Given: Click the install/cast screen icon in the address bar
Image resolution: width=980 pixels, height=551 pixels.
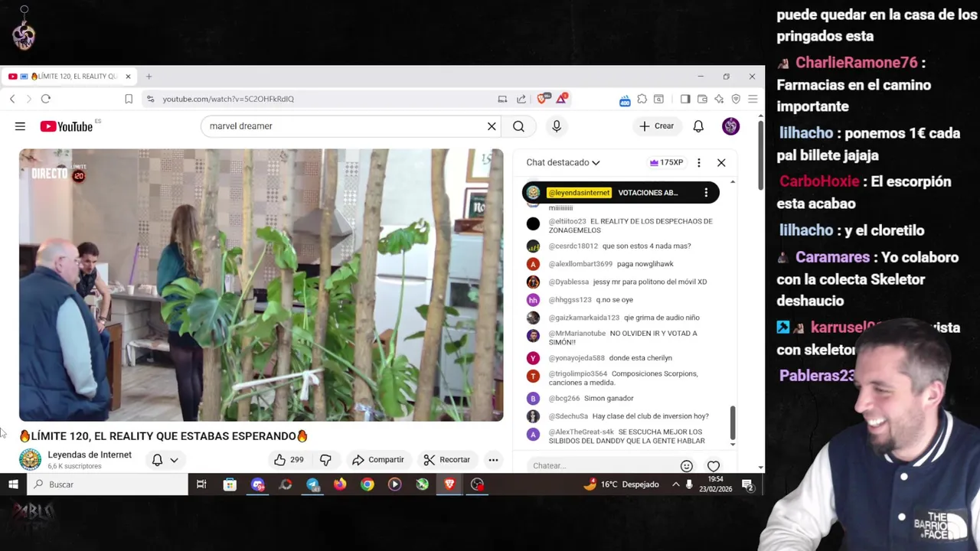Looking at the screenshot, I should [502, 99].
